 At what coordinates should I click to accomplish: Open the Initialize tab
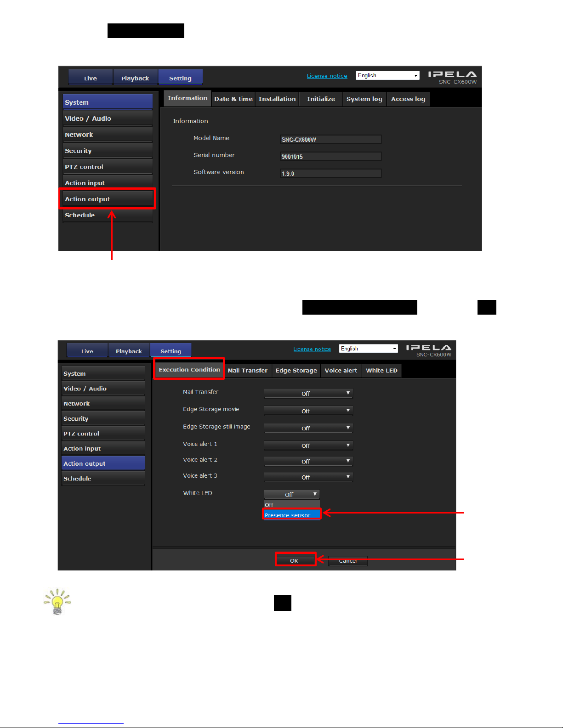(321, 99)
